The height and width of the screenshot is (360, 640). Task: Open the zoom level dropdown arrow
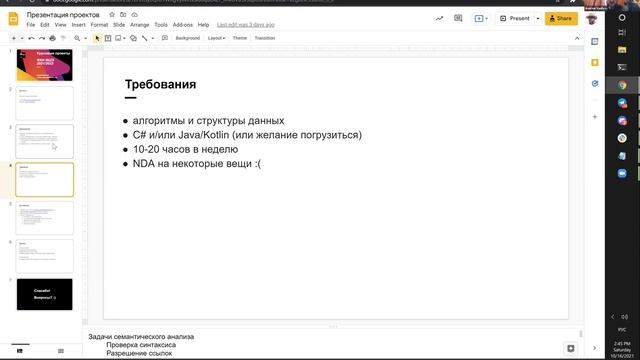pyautogui.click(x=85, y=38)
